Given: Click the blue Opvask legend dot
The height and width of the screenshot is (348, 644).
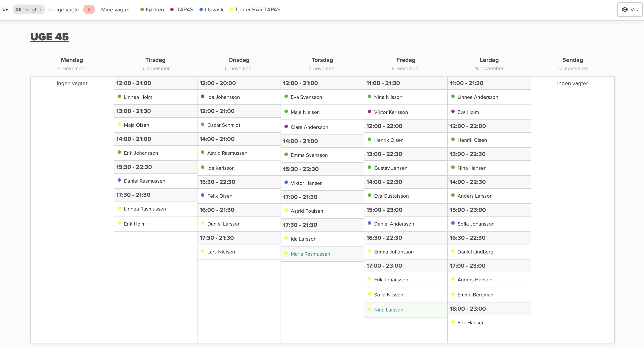Looking at the screenshot, I should coord(201,9).
